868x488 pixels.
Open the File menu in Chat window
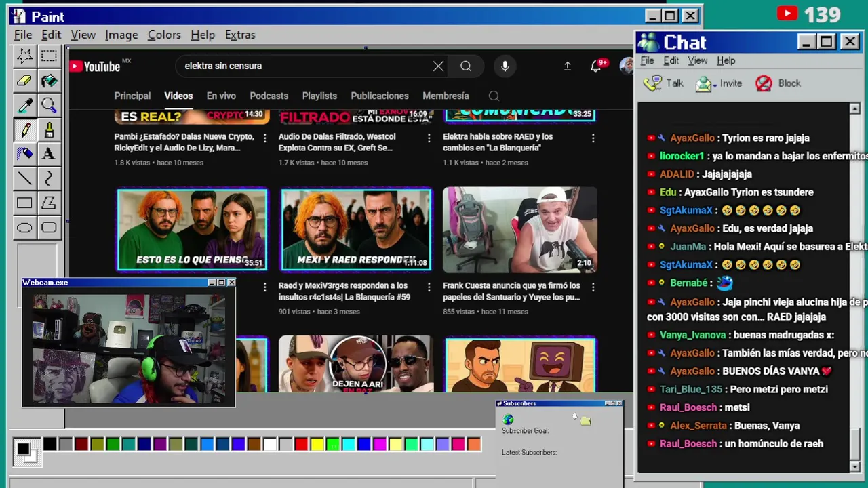tap(647, 60)
